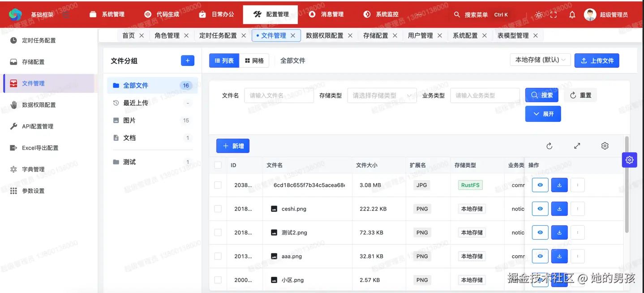
Task: Expand table to fullscreen arrow icon
Action: point(577,146)
